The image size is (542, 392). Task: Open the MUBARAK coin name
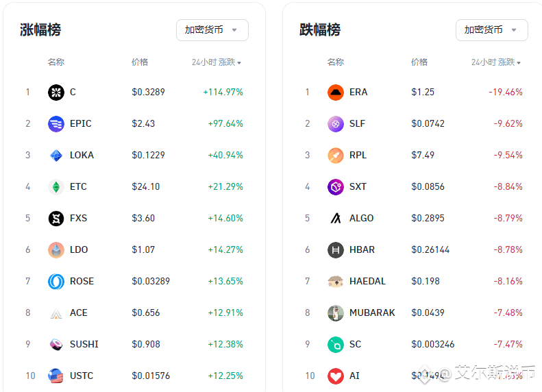pos(372,313)
